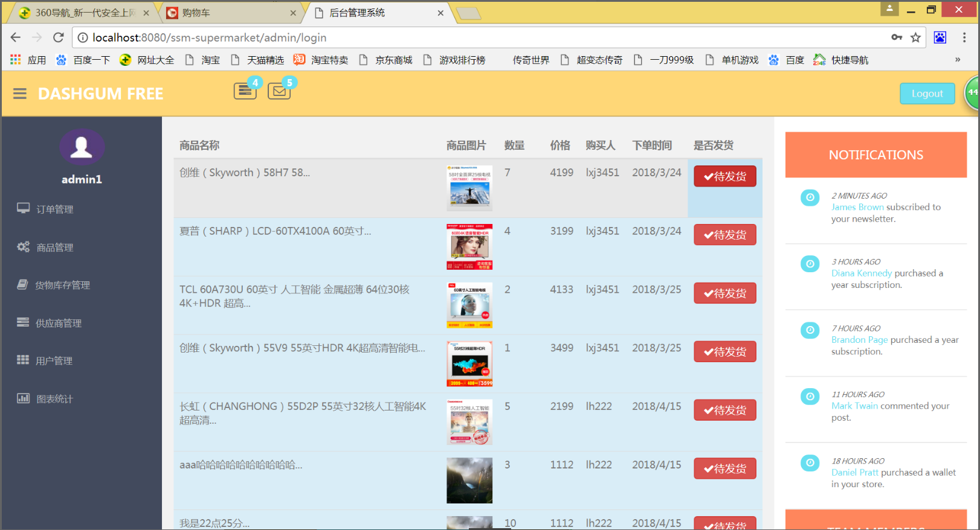Open a new browser tab
This screenshot has height=530, width=980.
pos(468,13)
